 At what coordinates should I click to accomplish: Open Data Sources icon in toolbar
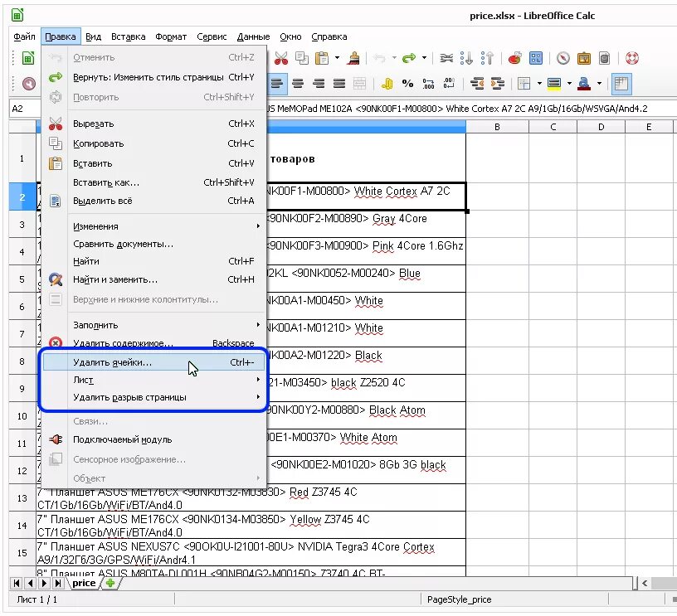(605, 58)
